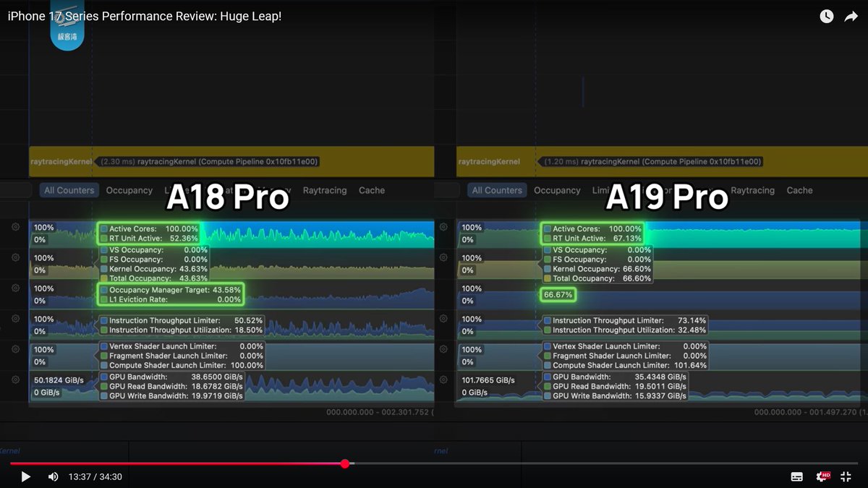The width and height of the screenshot is (868, 488).
Task: Open gear for GPU Bandwidth row, A18 Pro
Action: click(x=15, y=379)
